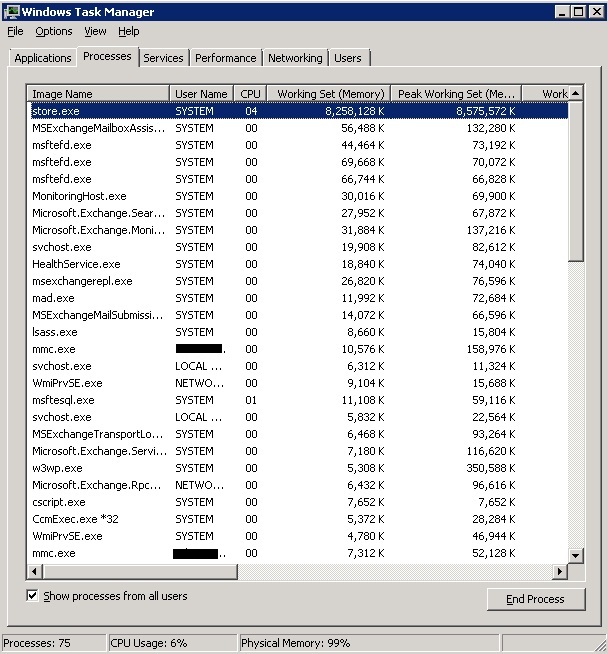This screenshot has height=654, width=608.
Task: Select the w3wp.exe process
Action: tap(299, 468)
